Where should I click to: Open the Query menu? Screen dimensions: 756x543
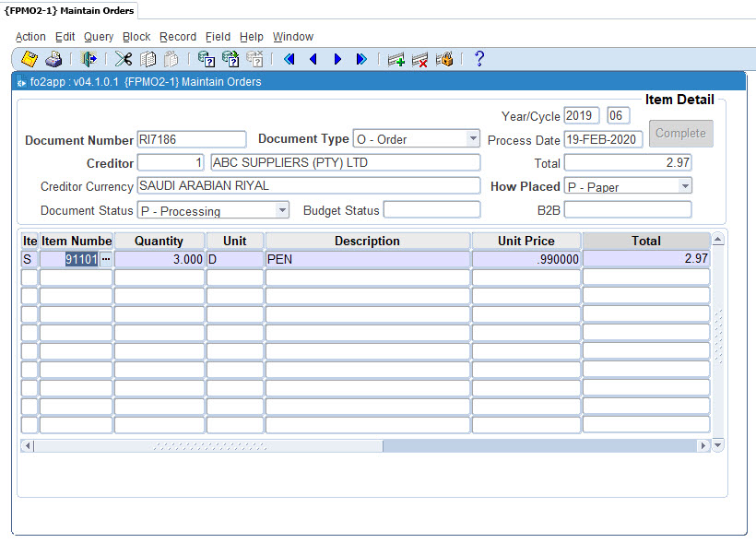click(98, 37)
